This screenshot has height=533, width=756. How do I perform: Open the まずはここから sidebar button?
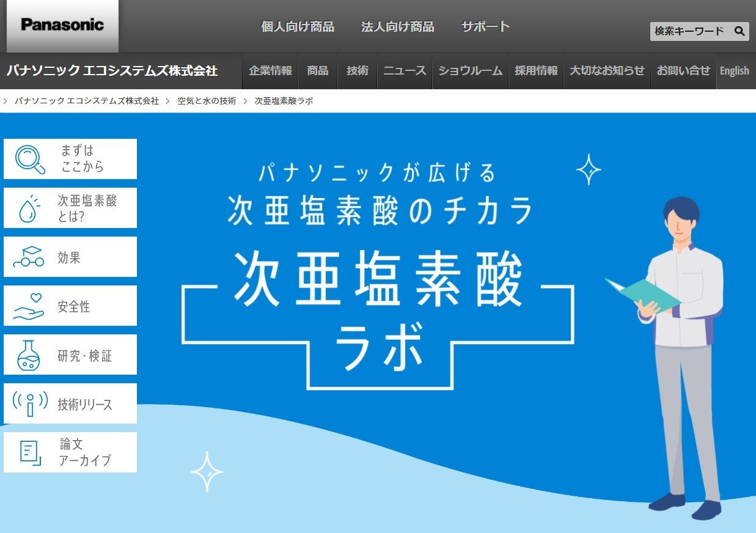click(70, 159)
